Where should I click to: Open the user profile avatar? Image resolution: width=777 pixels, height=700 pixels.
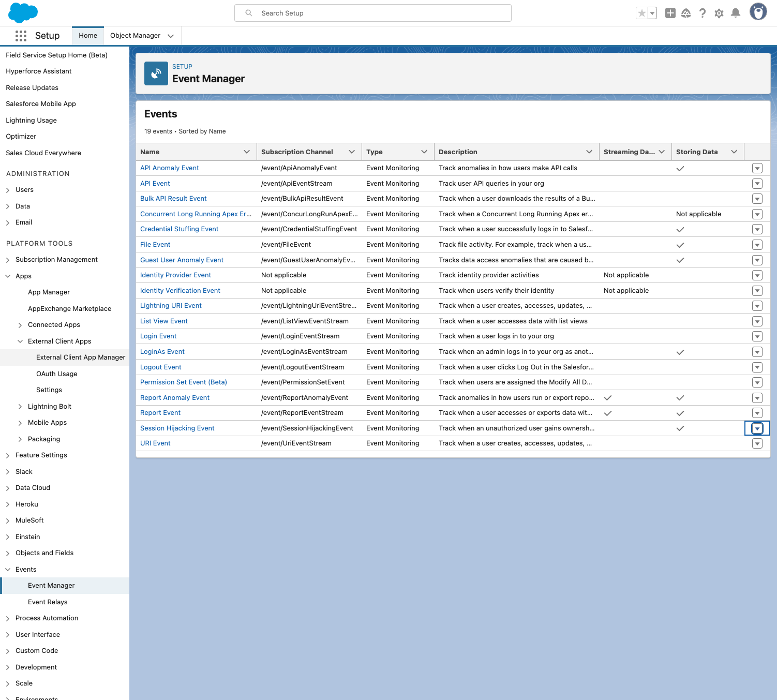(x=758, y=12)
